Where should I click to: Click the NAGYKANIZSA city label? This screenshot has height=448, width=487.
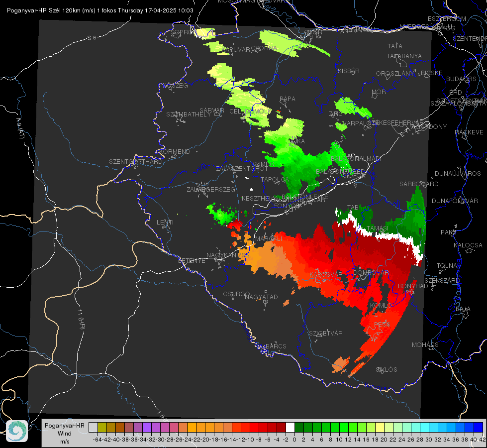(x=228, y=255)
